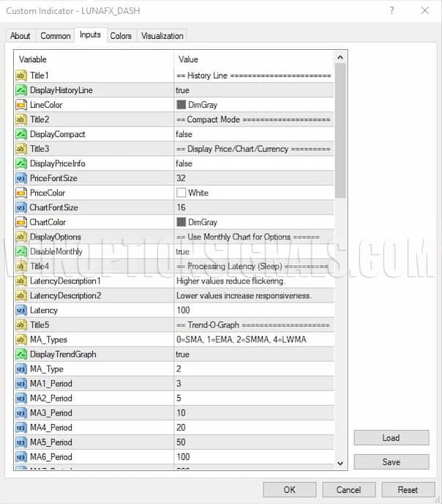Click the string icon next to Title1
The image size is (442, 504).
click(21, 75)
